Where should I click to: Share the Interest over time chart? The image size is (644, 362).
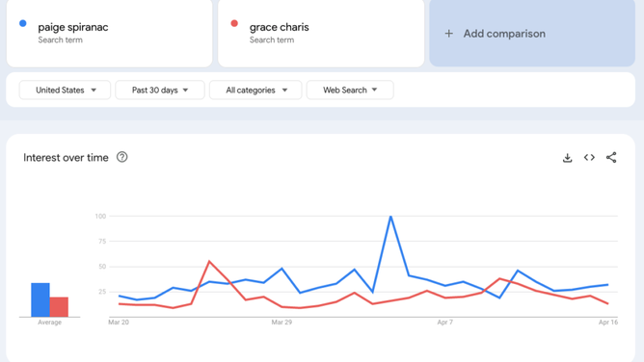(611, 158)
